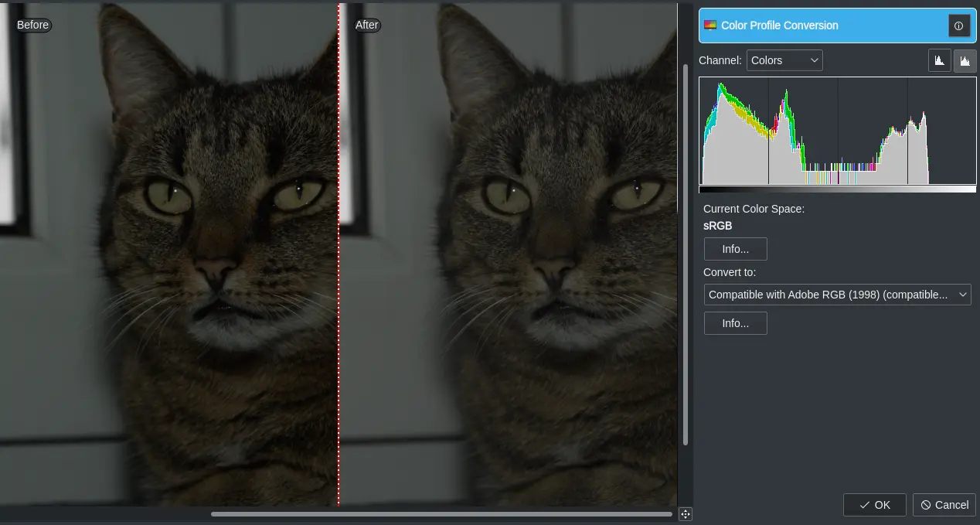
Task: Click the cancel prohibition icon
Action: click(x=926, y=505)
